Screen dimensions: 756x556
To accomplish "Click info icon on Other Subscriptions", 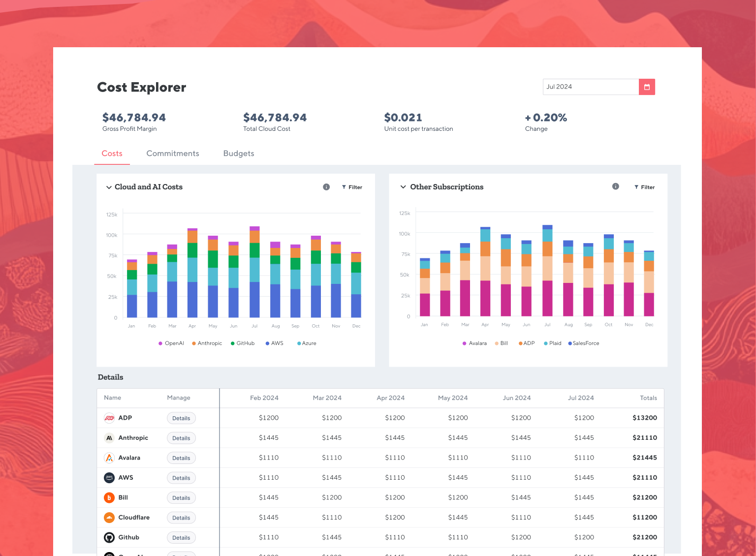I will pos(615,186).
